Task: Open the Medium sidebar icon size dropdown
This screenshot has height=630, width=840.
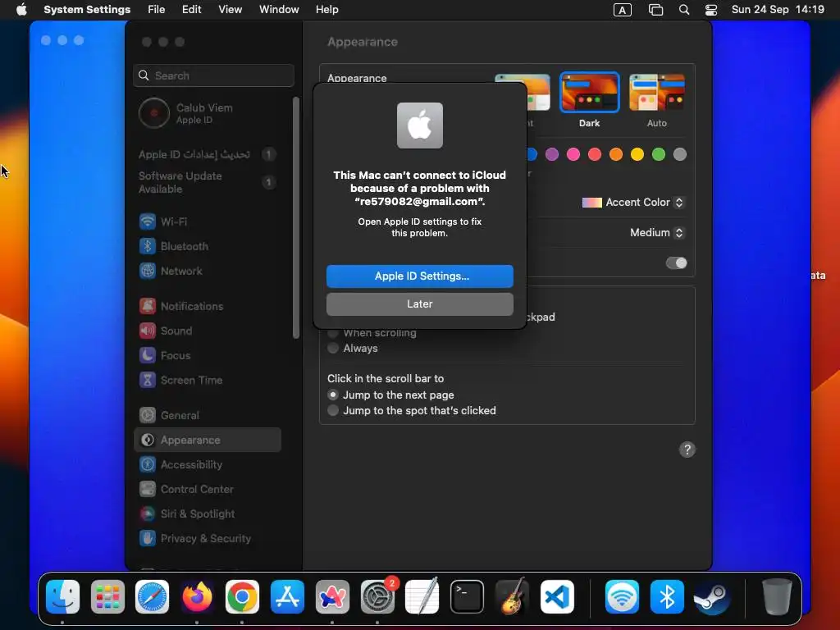Action: click(657, 232)
